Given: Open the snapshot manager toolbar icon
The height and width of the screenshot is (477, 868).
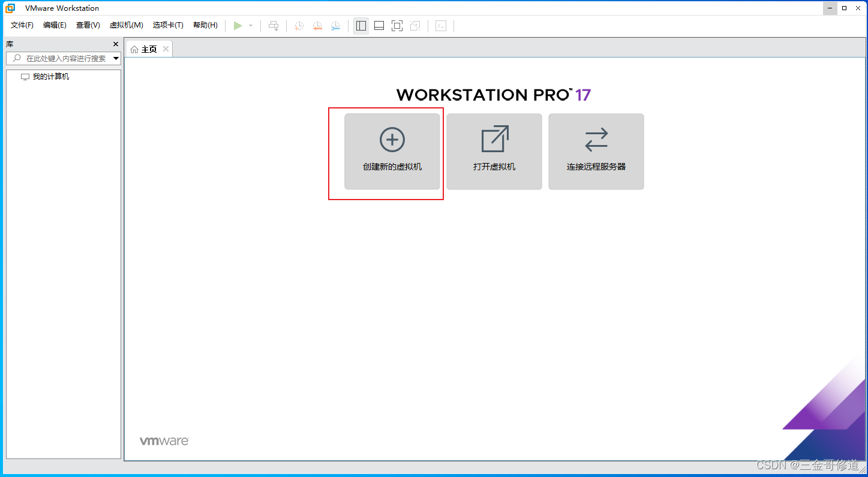Looking at the screenshot, I should [x=335, y=26].
